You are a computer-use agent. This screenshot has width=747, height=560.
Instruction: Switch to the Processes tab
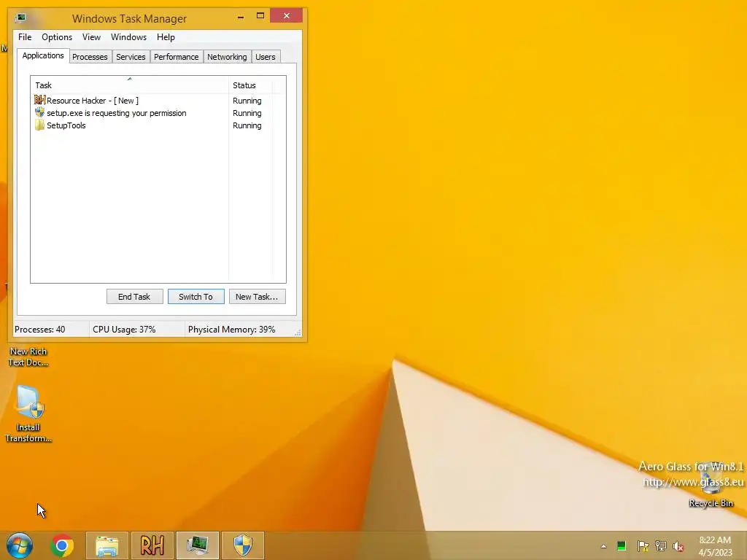point(90,57)
